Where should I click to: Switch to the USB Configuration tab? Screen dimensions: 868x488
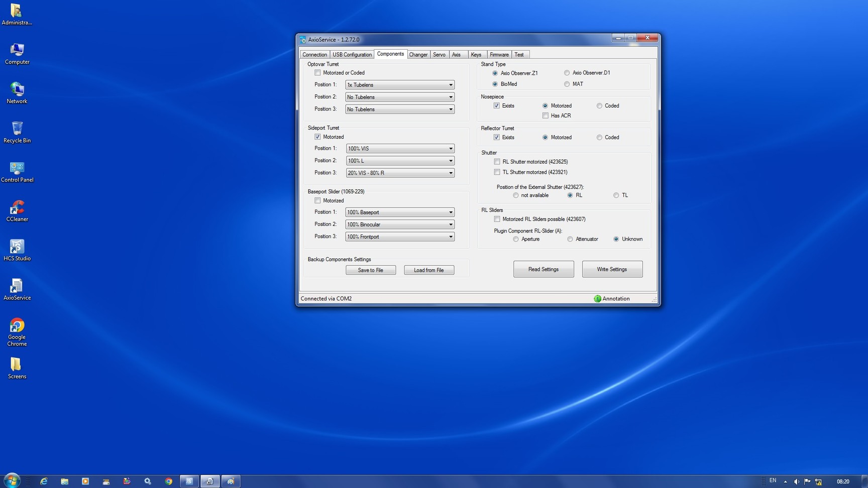[352, 55]
